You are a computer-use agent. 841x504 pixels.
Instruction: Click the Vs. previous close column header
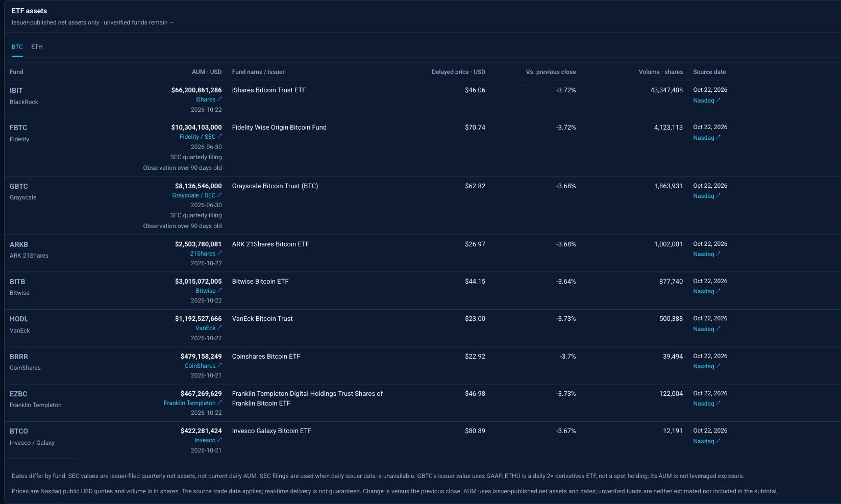click(x=551, y=72)
